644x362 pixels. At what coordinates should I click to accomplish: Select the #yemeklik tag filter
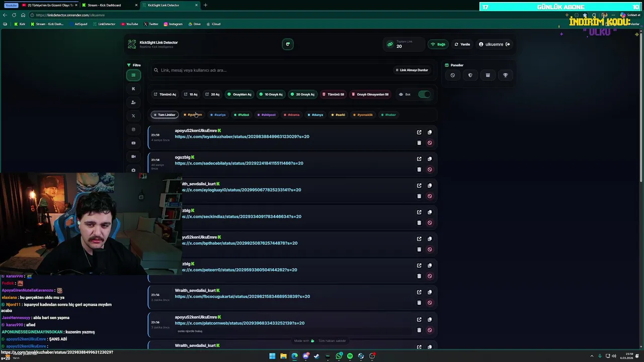363,115
